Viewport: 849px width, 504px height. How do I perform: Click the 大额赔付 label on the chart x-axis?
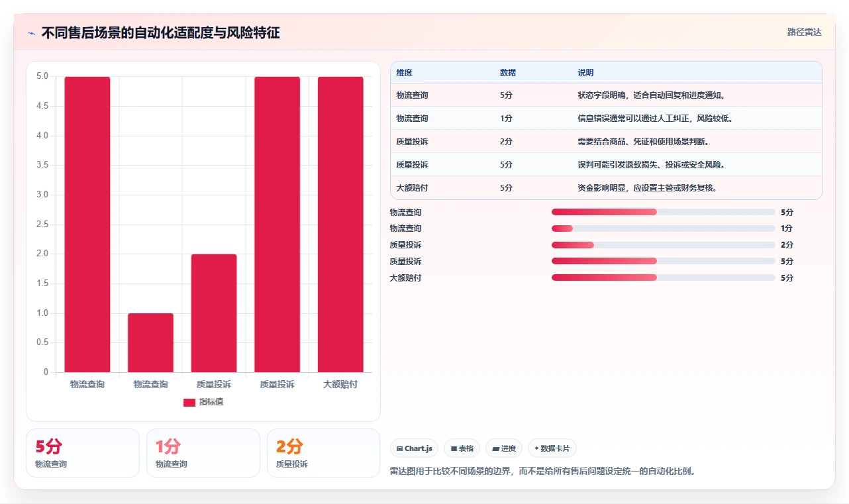point(340,384)
